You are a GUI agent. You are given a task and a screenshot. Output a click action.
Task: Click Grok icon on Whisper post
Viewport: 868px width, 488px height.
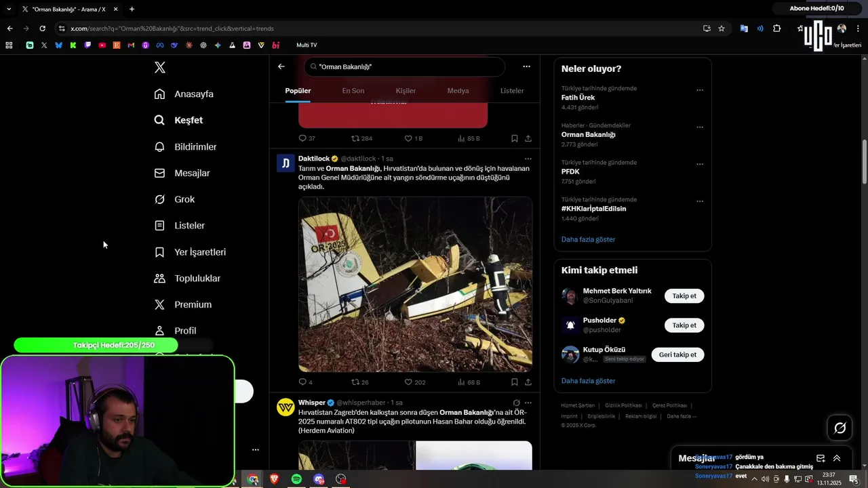(516, 403)
